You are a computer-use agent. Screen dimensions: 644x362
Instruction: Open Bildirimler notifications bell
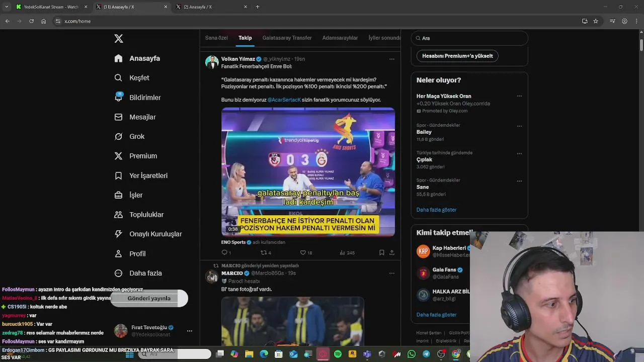[138, 98]
